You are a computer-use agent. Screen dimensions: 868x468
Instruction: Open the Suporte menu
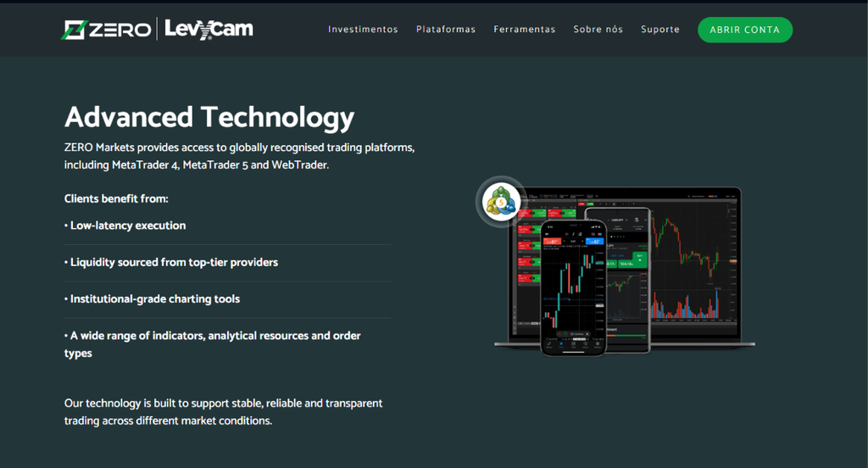(659, 30)
